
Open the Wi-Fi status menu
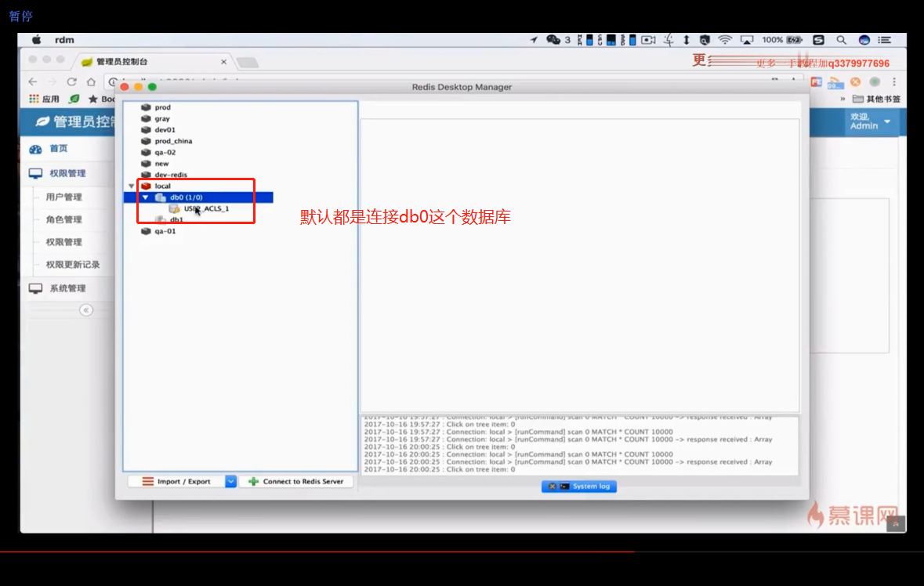click(725, 39)
